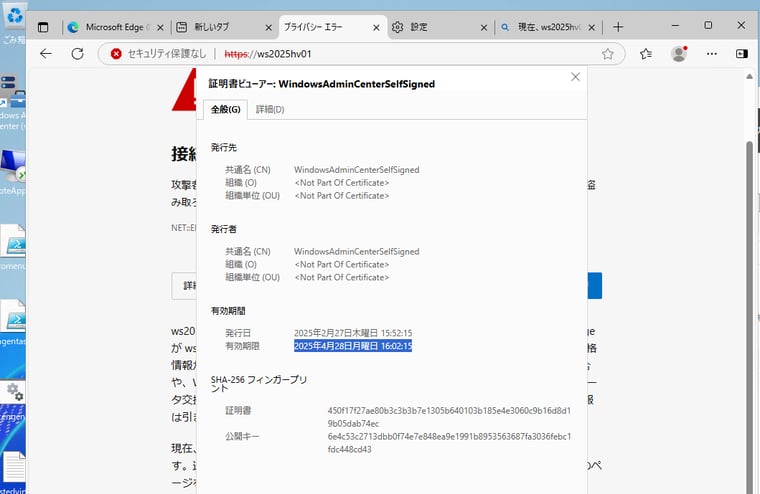Screen dimensions: 760x494
Task: Switch to the プライバシー エラー tab
Action: click(332, 27)
